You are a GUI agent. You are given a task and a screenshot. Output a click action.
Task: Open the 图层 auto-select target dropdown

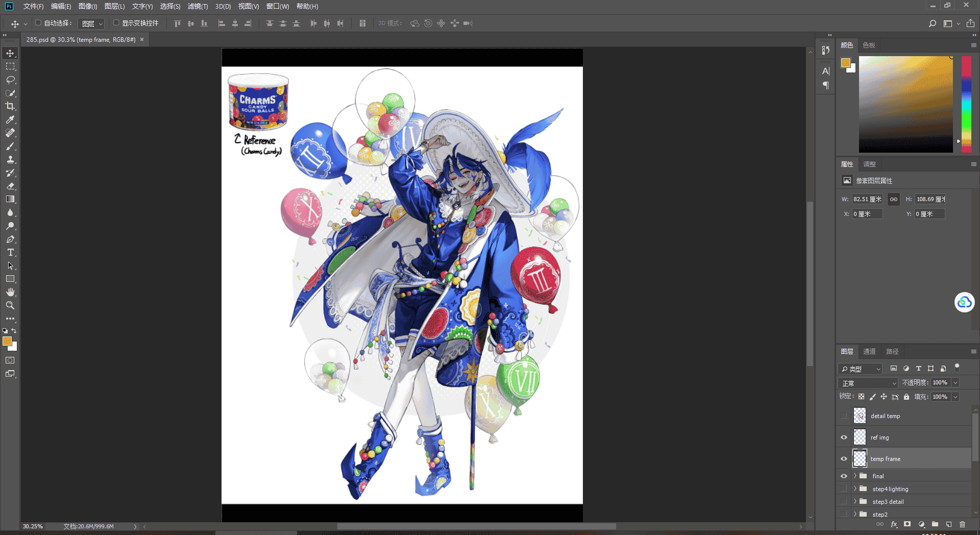(92, 23)
